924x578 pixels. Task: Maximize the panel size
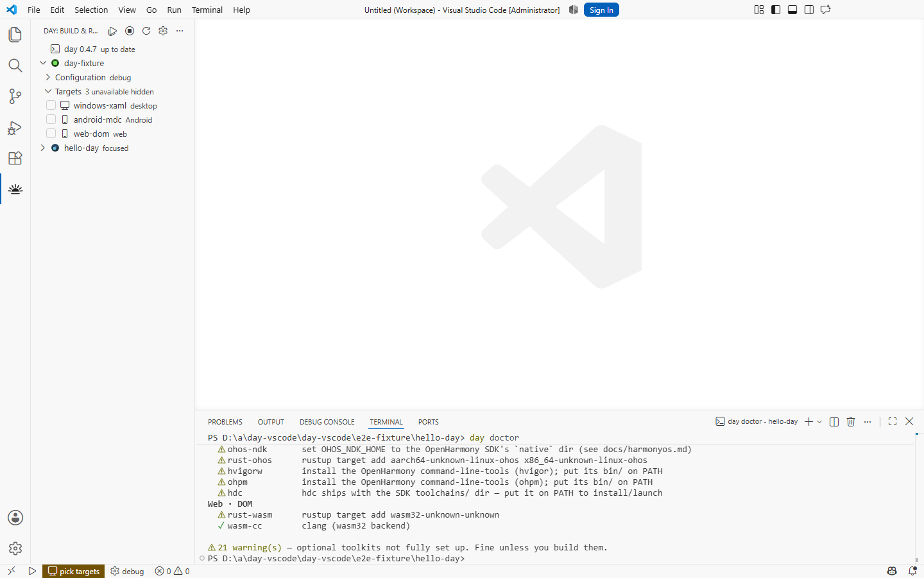tap(893, 422)
